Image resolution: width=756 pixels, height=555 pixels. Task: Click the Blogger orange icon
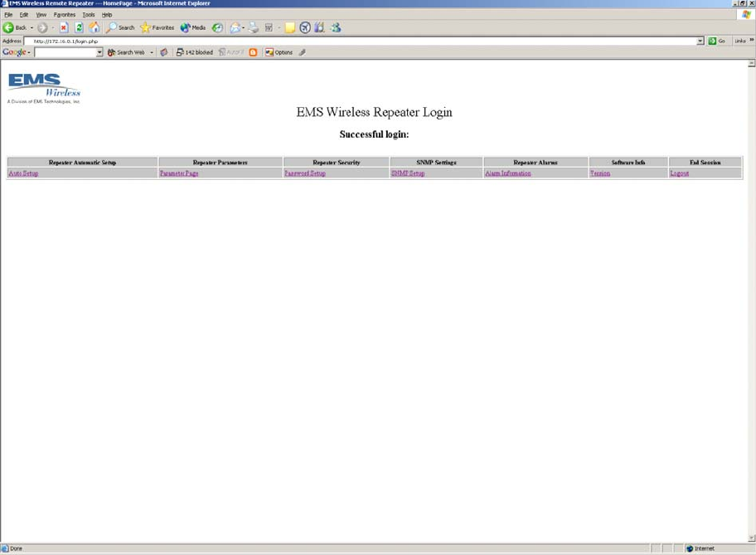click(253, 52)
